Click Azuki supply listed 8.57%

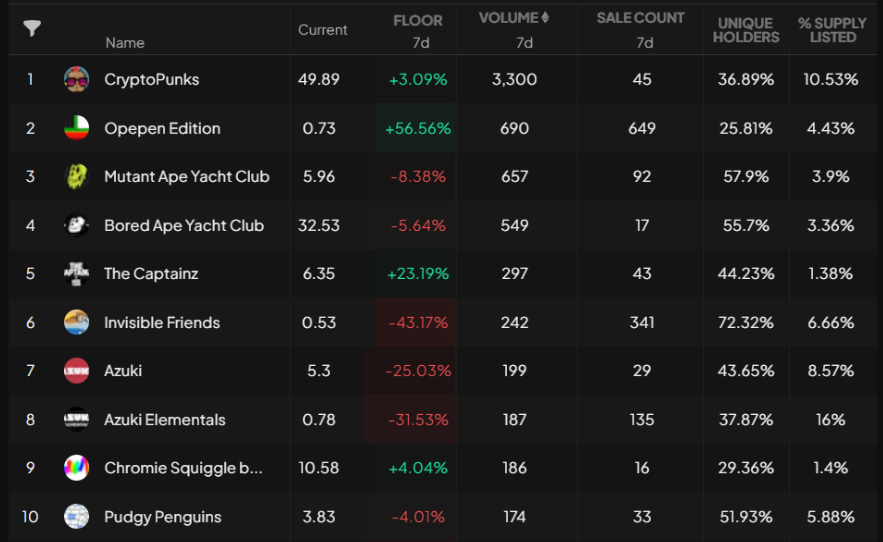click(831, 371)
